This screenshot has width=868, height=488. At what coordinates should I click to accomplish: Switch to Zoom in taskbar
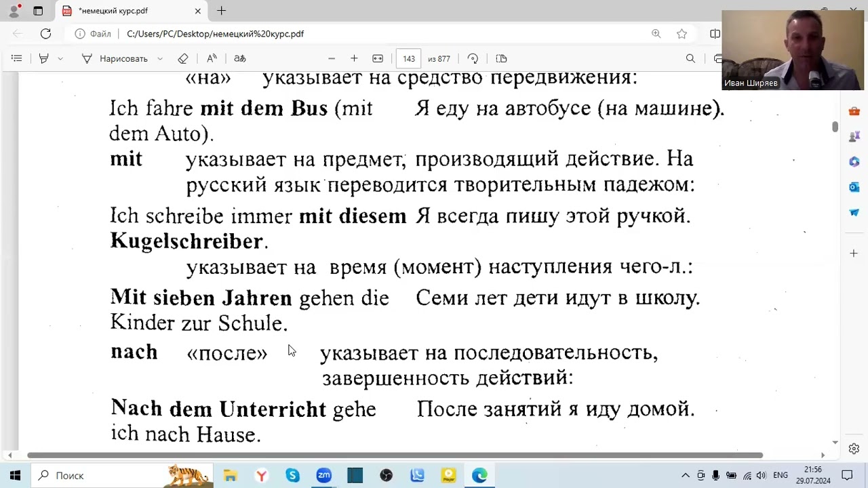[323, 475]
